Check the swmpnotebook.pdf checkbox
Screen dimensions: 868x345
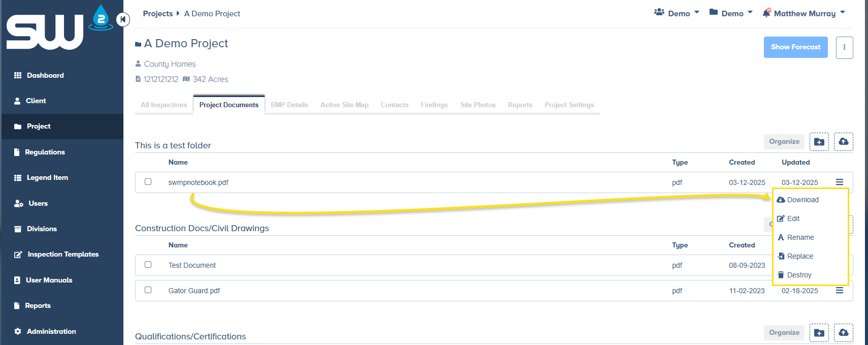click(x=148, y=182)
